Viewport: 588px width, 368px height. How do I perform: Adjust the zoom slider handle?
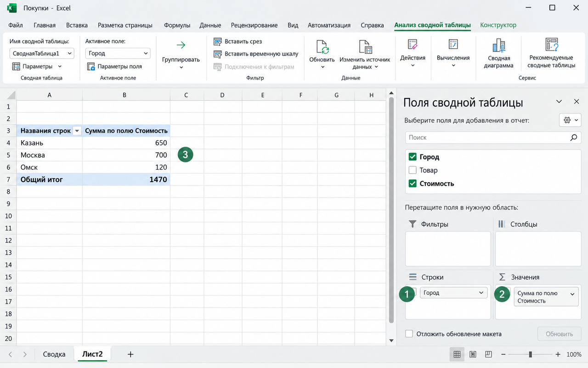click(531, 355)
